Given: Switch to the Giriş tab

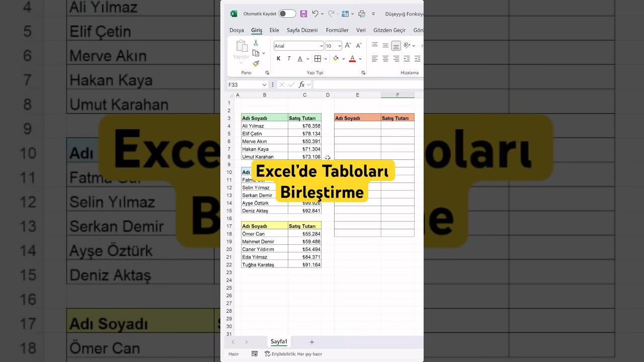Looking at the screenshot, I should [x=257, y=30].
